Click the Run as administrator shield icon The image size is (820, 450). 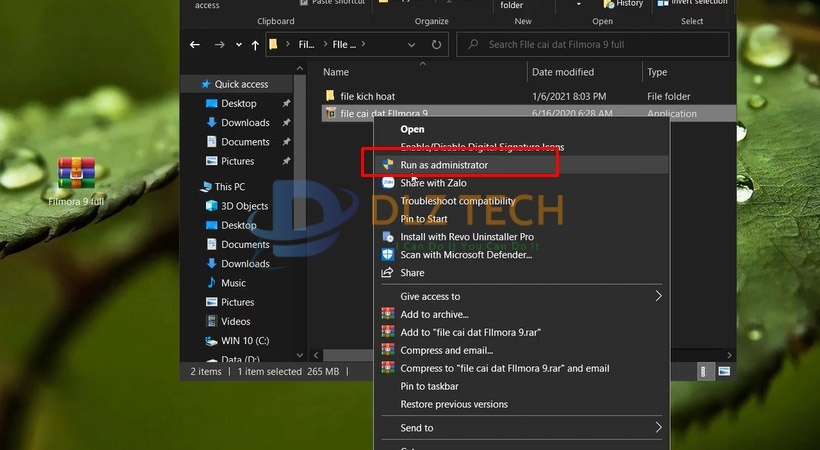click(388, 165)
